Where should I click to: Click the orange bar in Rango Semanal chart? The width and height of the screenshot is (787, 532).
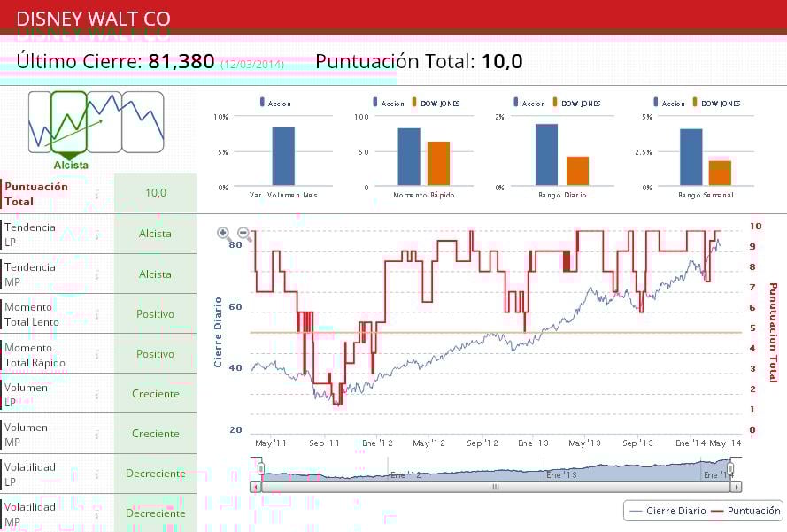point(720,173)
